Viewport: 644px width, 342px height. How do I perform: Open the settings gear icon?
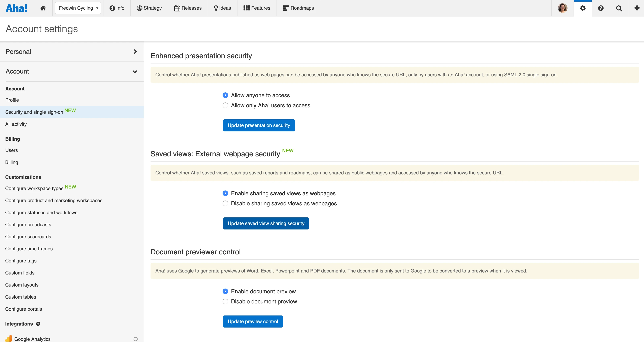tap(583, 8)
